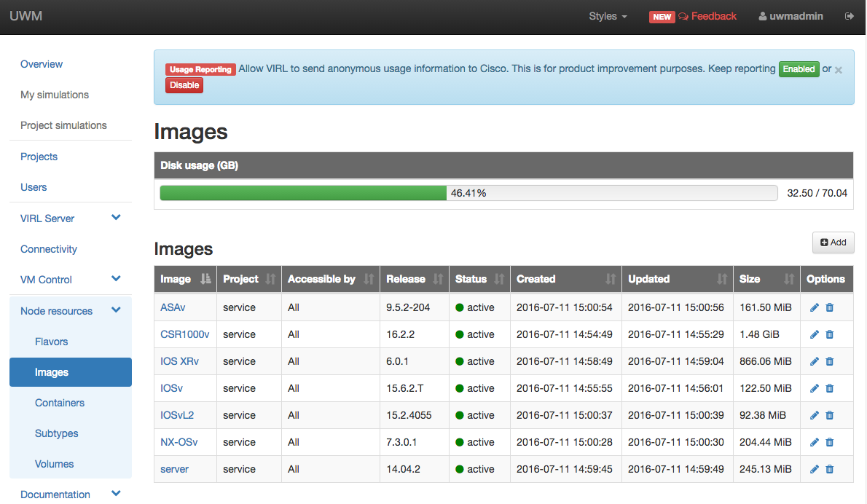Click trash icon in the IOSv row
This screenshot has width=867, height=504.
tap(829, 388)
